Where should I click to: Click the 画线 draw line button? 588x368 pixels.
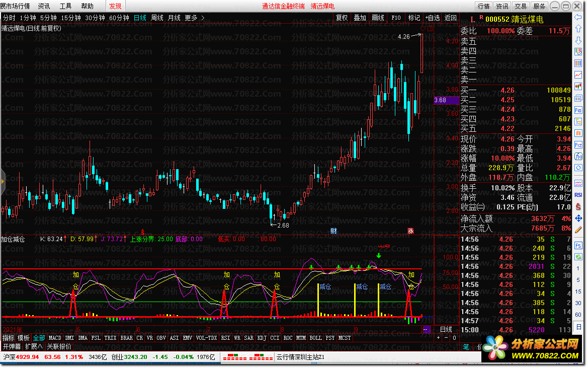378,18
